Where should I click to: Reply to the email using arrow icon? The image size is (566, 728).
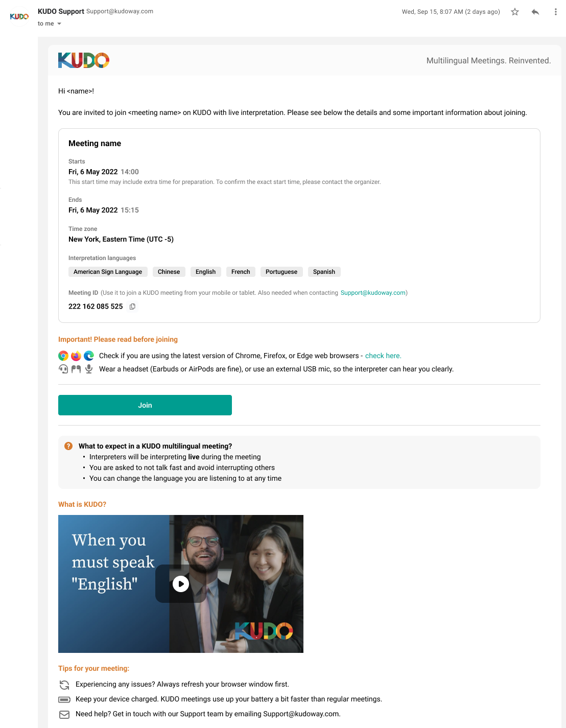[535, 12]
